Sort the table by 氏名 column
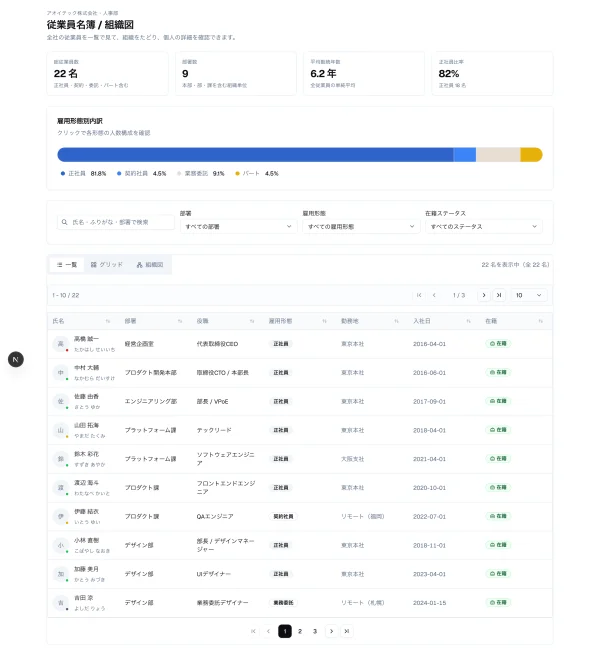 (108, 321)
